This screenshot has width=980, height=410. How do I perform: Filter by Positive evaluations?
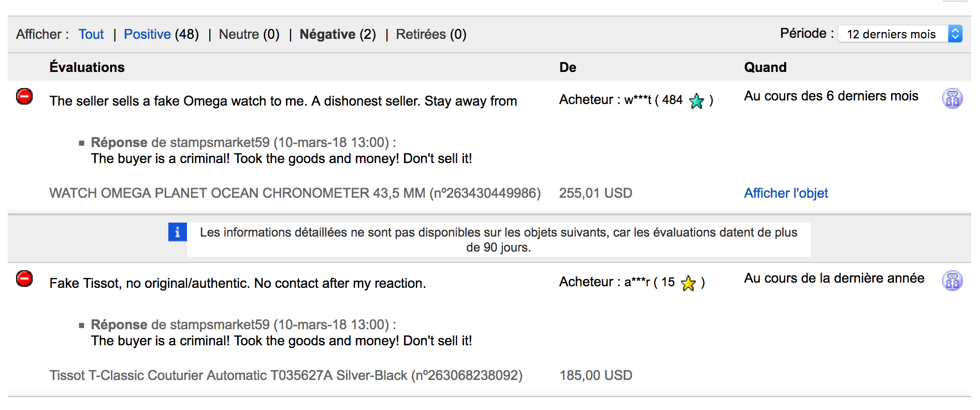(147, 34)
